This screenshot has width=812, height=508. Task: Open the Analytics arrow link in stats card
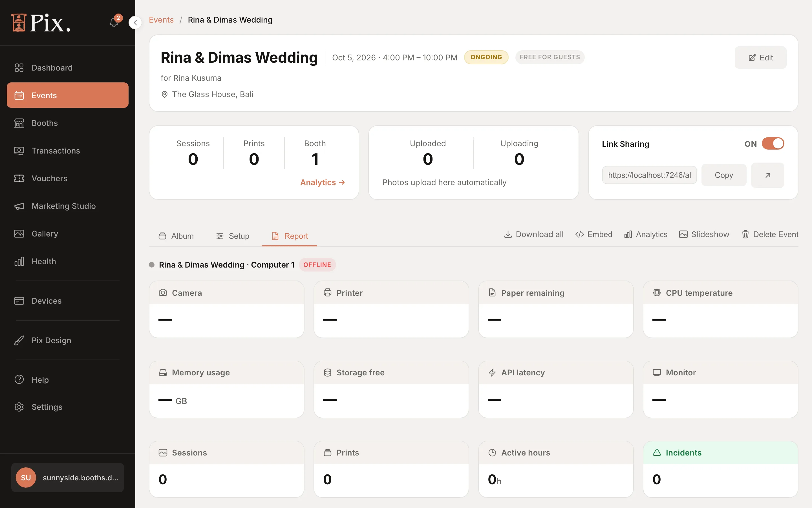click(x=323, y=182)
